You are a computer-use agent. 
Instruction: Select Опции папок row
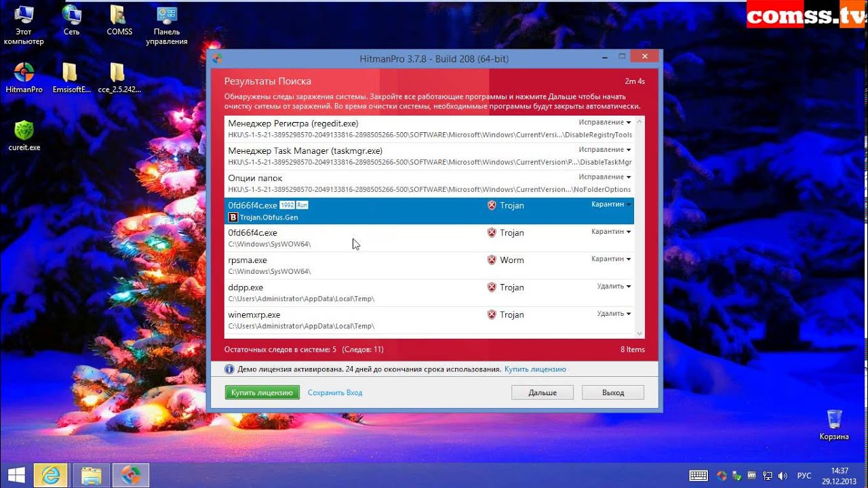click(x=429, y=183)
